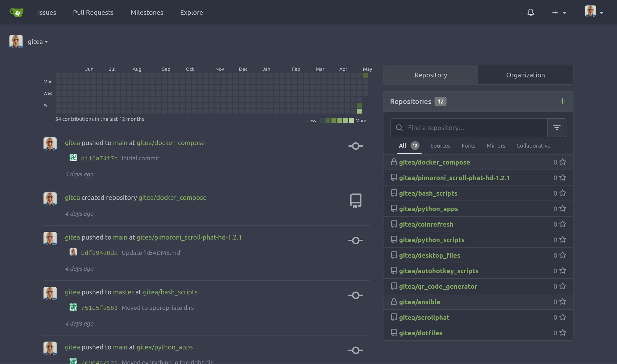Click the commit icon for docker_compose push
This screenshot has height=364, width=617.
click(x=356, y=146)
